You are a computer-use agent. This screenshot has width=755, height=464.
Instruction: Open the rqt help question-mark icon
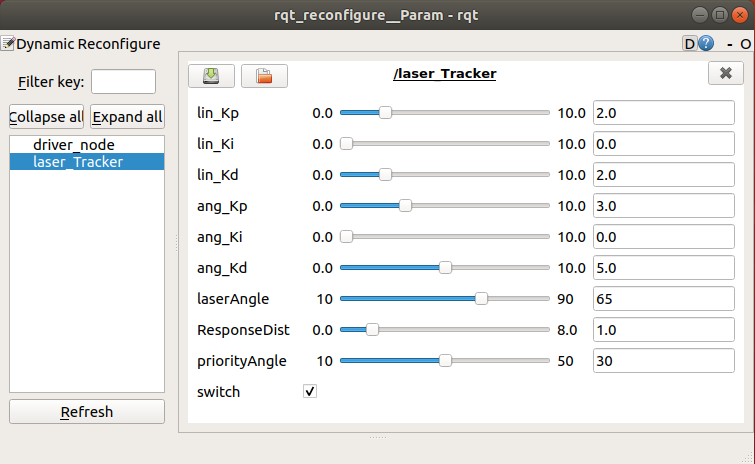pyautogui.click(x=706, y=43)
